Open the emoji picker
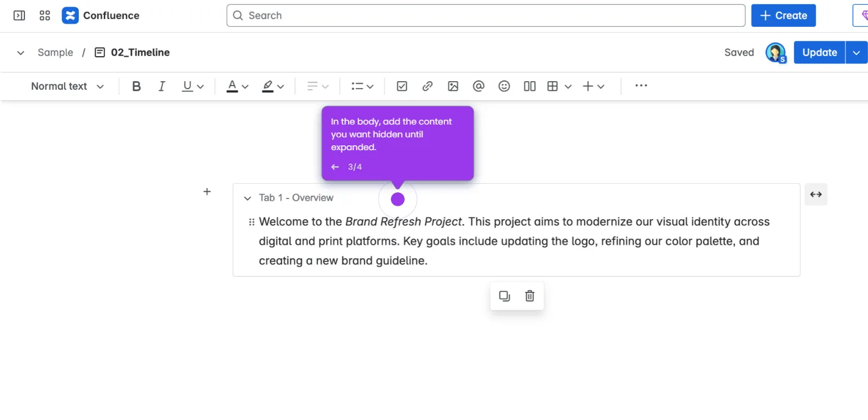 coord(504,86)
